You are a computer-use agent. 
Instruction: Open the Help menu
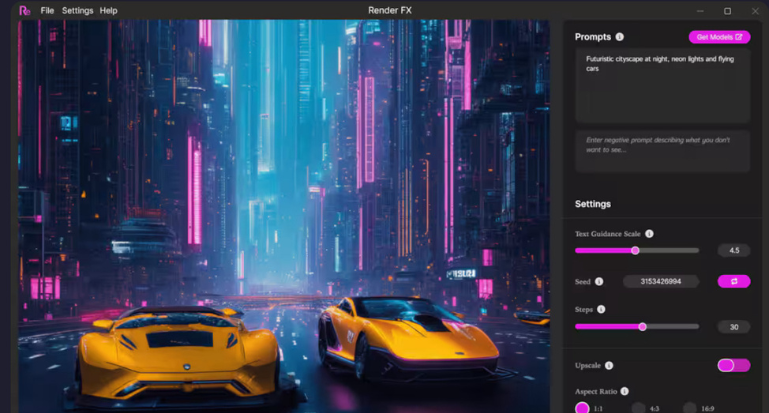[108, 10]
